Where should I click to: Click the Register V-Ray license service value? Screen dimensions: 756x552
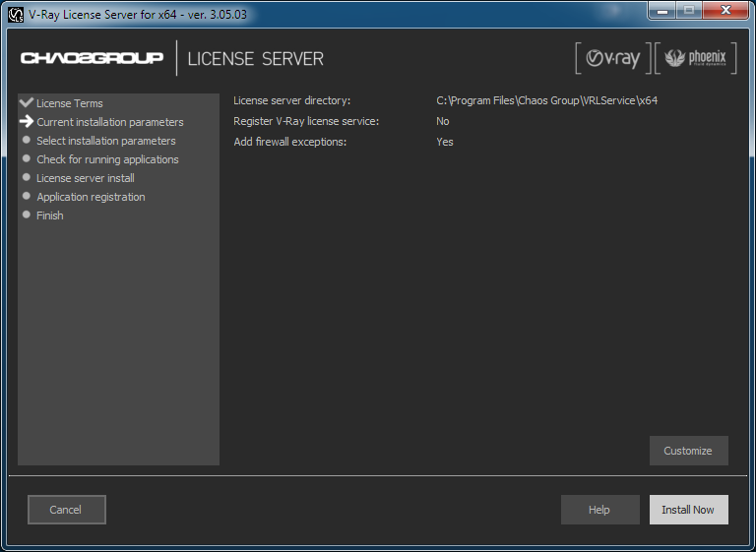coord(442,122)
